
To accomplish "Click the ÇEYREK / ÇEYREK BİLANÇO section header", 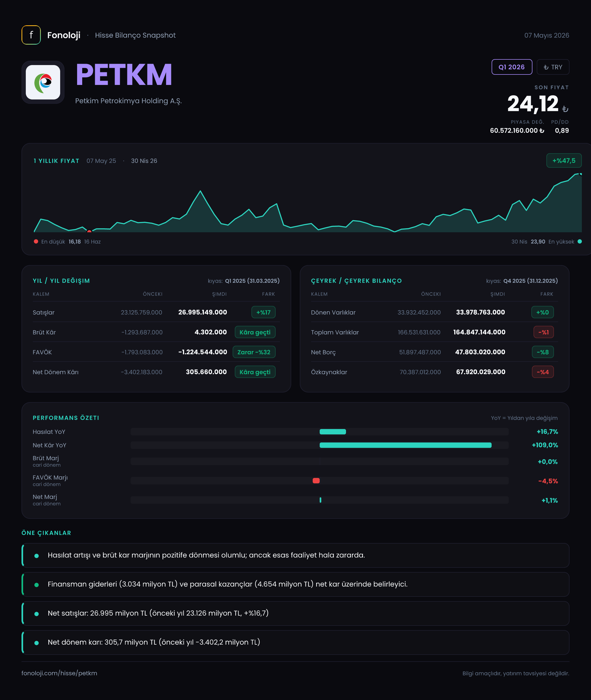I will pyautogui.click(x=356, y=281).
